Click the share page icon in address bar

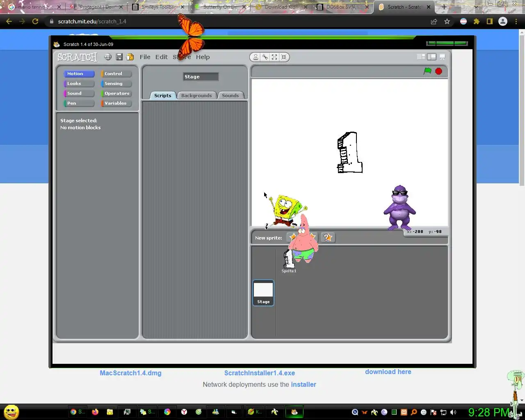click(x=434, y=21)
